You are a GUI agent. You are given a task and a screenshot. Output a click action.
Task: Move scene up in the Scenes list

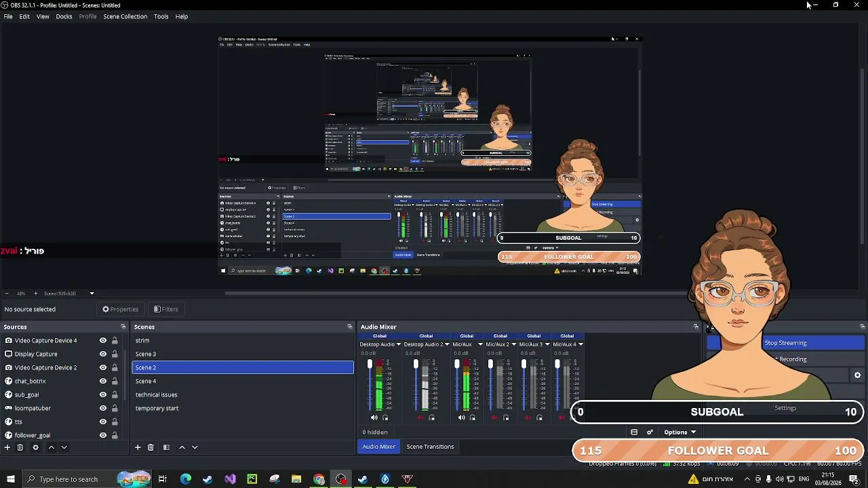point(182,447)
